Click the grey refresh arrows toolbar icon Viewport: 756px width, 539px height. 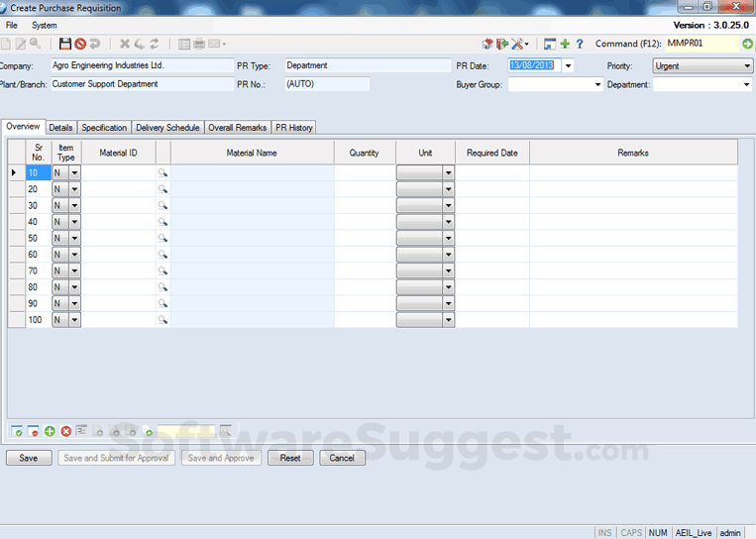[x=155, y=44]
